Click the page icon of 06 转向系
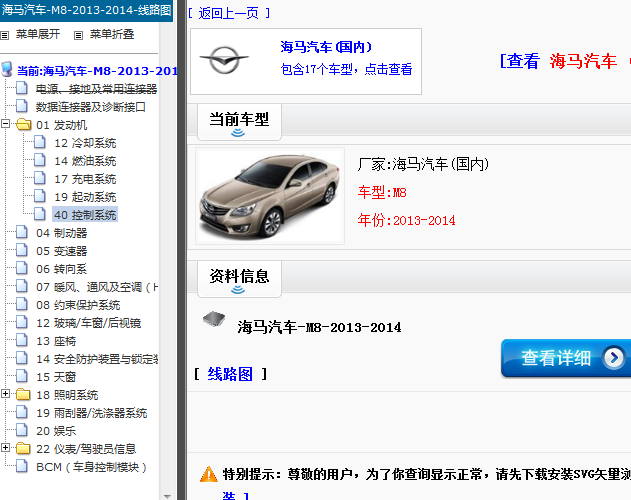Screen dimensions: 631x500 click(x=22, y=269)
